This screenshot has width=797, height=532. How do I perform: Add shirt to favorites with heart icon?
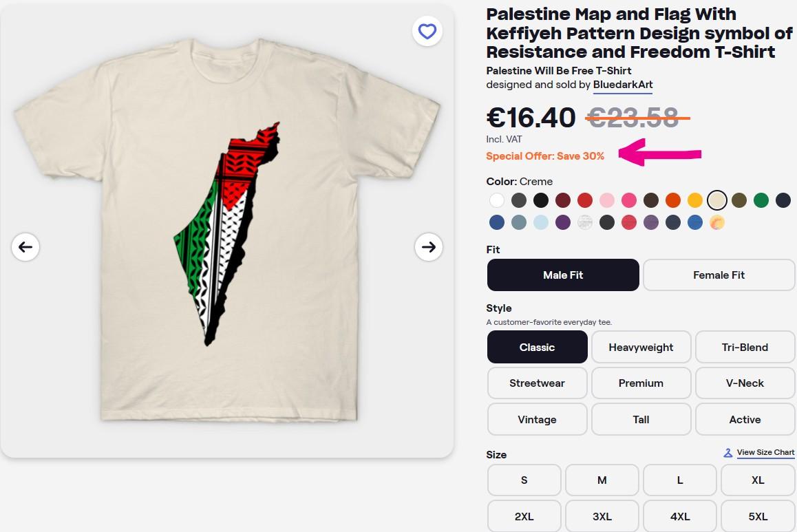(427, 31)
